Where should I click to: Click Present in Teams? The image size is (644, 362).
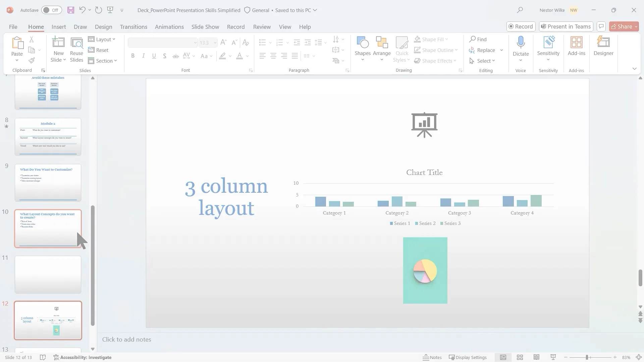coord(566,26)
